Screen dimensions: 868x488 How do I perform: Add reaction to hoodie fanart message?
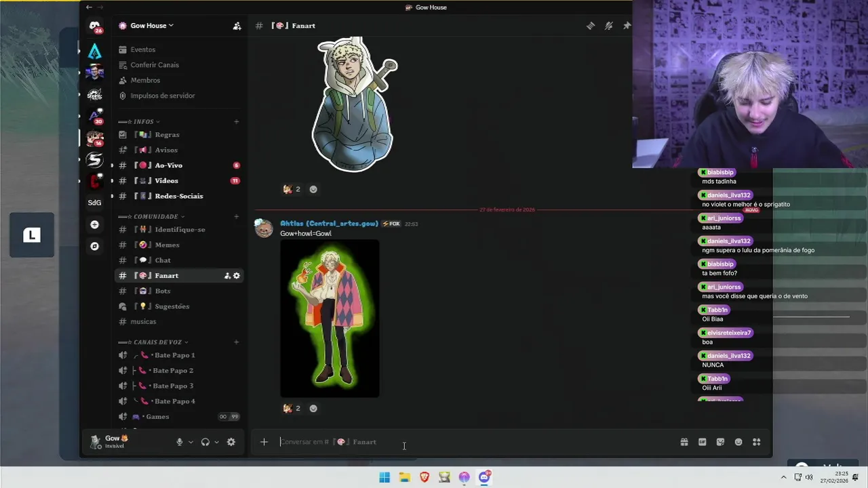313,189
